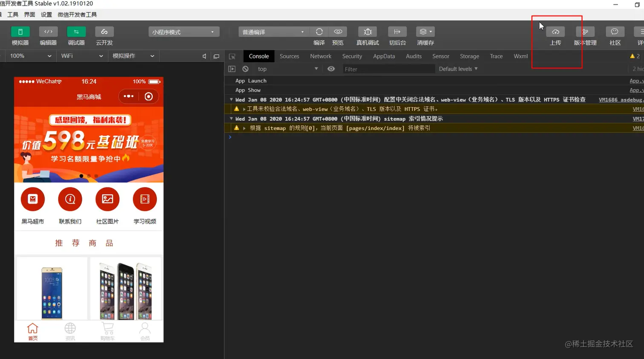
Task: Open the 清缓存 clear cache dropdown
Action: tap(425, 32)
